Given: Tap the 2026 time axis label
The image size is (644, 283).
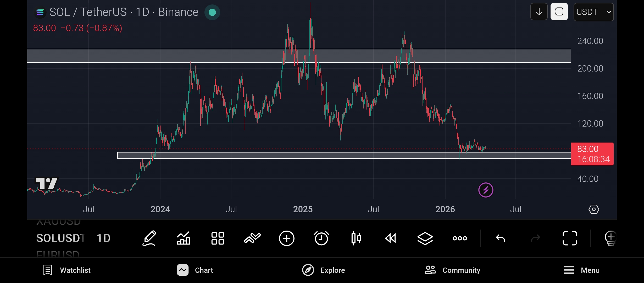Looking at the screenshot, I should click(x=445, y=209).
